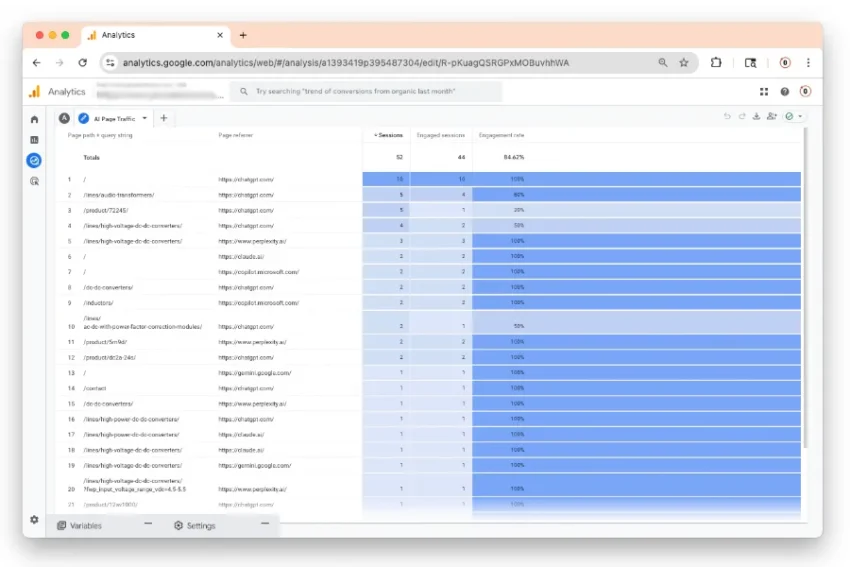Bookmark this page with star icon
The height and width of the screenshot is (567, 850).
pos(684,63)
